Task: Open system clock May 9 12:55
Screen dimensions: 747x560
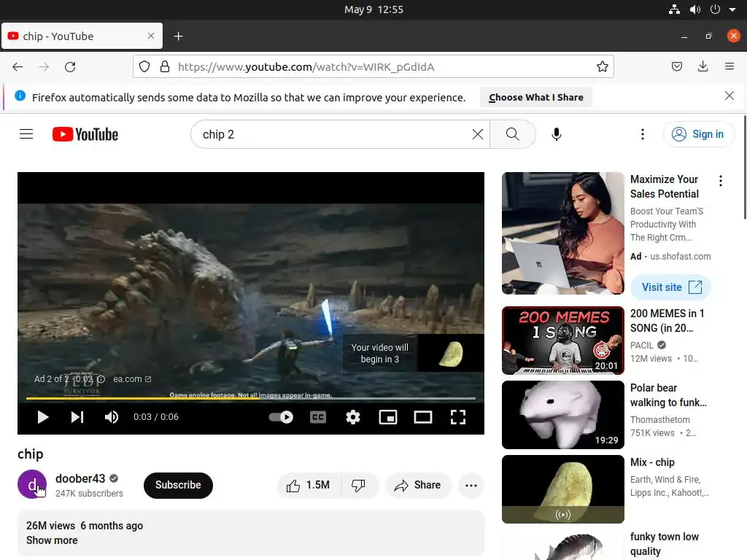Action: click(373, 9)
